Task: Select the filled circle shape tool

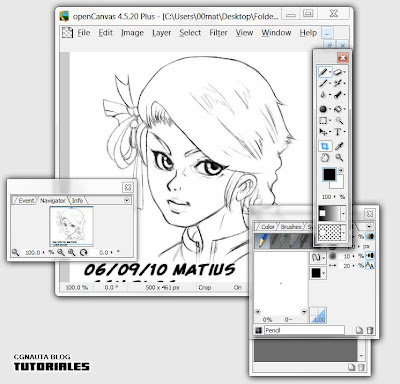Action: tap(323, 109)
